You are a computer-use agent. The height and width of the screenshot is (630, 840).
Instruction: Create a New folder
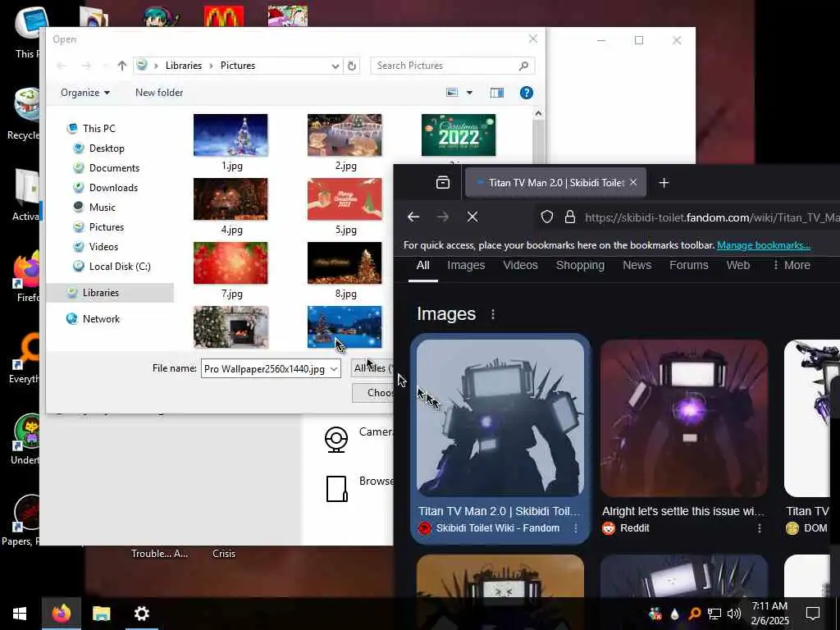pos(159,93)
